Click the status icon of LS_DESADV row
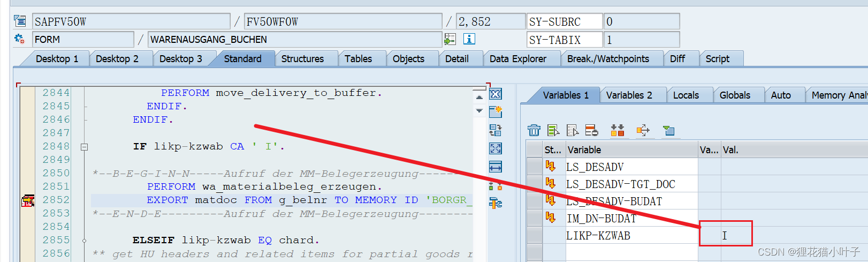 pyautogui.click(x=551, y=166)
